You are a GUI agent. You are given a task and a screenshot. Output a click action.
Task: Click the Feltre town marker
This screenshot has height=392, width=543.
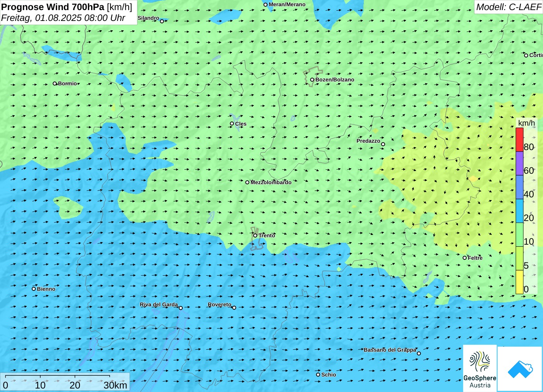pyautogui.click(x=465, y=258)
